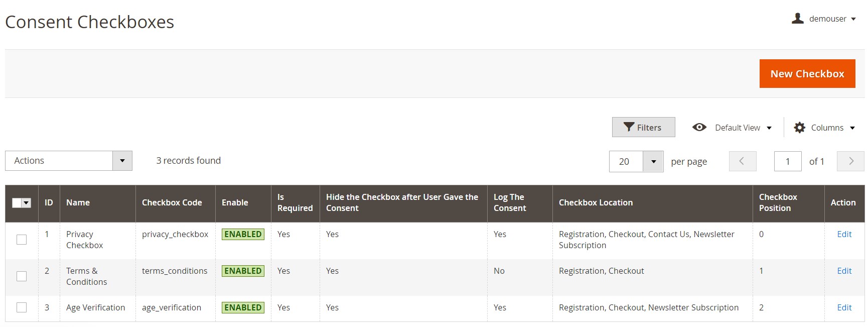Sort by Checkbox Position column header
The height and width of the screenshot is (327, 868).
pos(789,203)
